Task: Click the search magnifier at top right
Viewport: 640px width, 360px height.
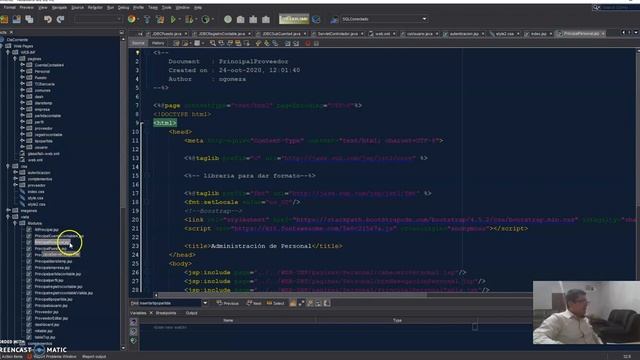Action: 596,7
